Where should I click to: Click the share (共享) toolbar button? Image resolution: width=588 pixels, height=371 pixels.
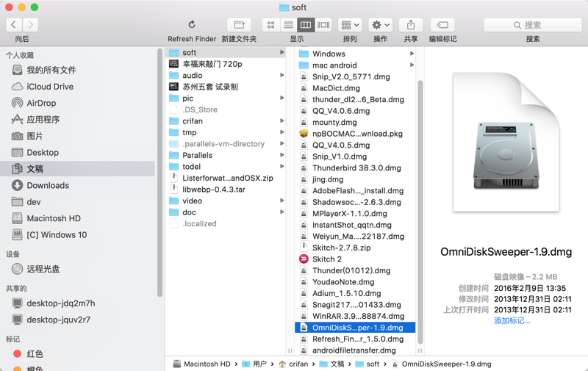coord(411,25)
